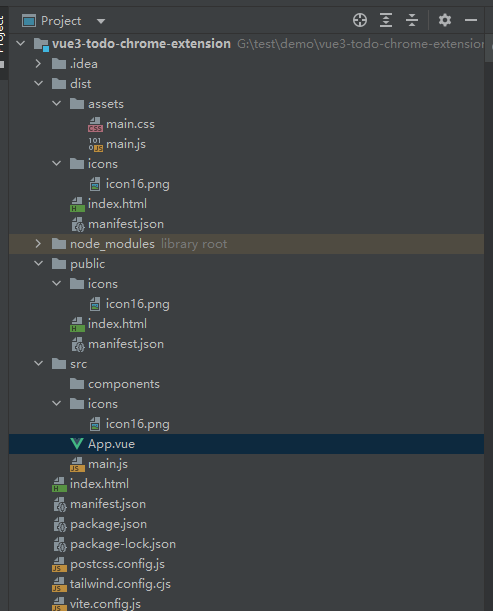Click the vertical Project tool window tab
Screen dimensions: 493x611
pos(3,41)
